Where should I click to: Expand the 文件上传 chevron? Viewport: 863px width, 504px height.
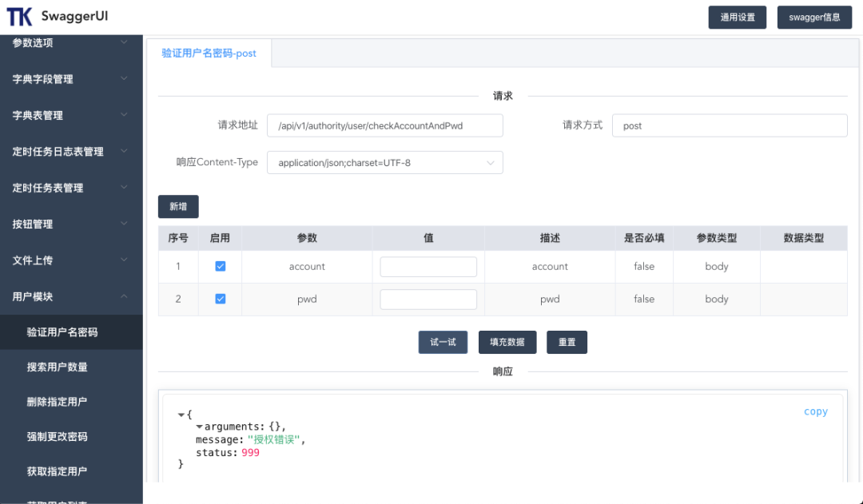pyautogui.click(x=124, y=260)
